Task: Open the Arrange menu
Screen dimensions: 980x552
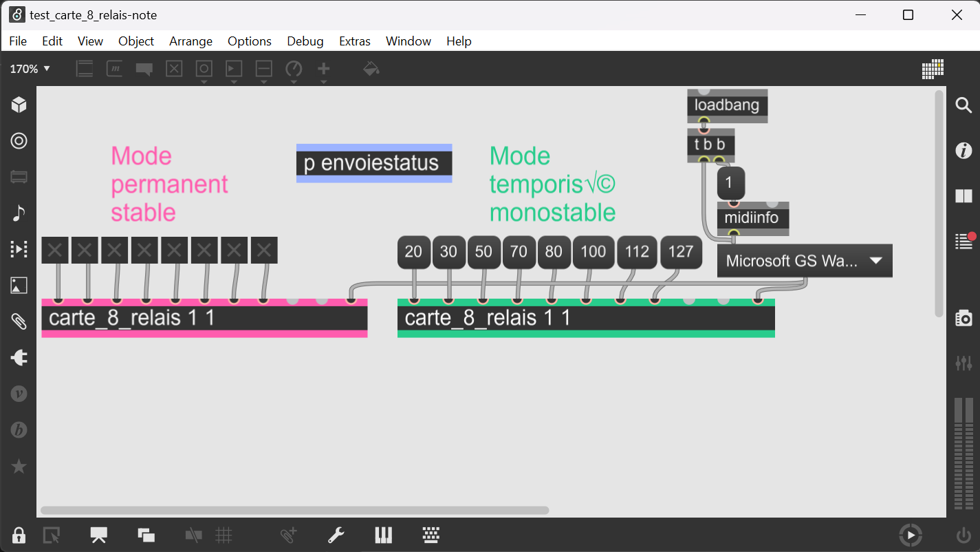Action: (x=190, y=41)
